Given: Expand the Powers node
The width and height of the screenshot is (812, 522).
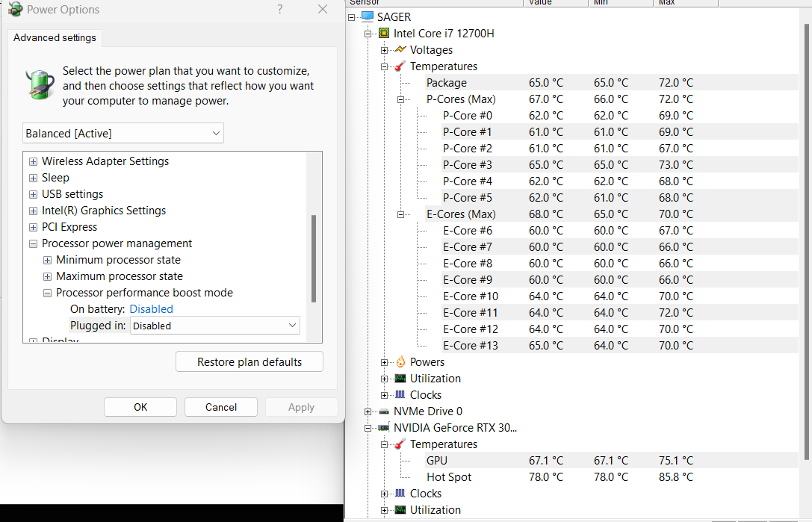Looking at the screenshot, I should point(384,362).
